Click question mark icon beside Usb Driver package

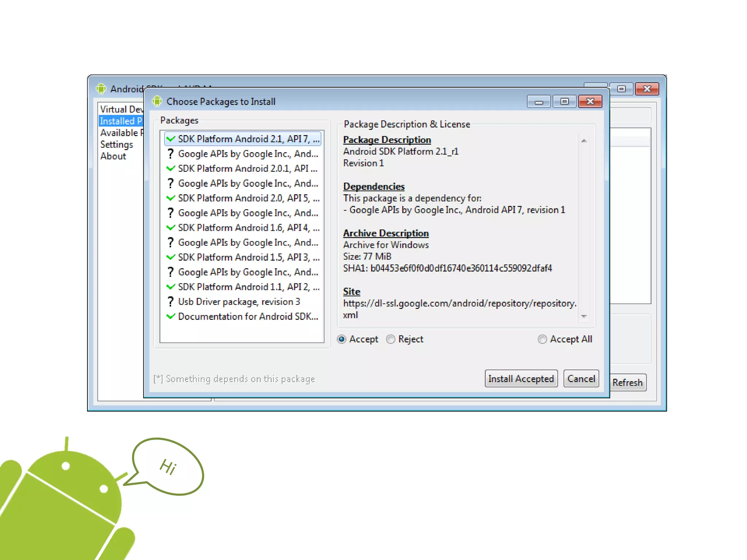coord(170,302)
